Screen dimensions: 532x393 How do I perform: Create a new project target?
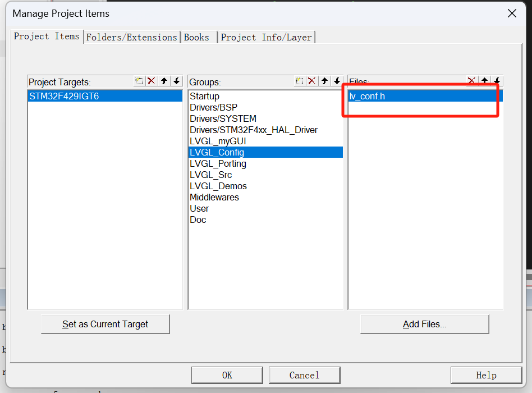point(139,81)
